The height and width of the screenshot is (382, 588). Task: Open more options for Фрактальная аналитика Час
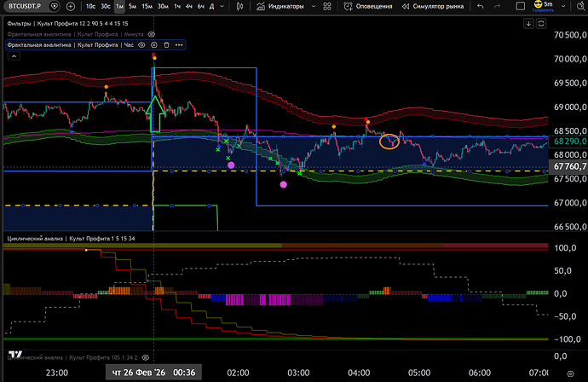(178, 44)
